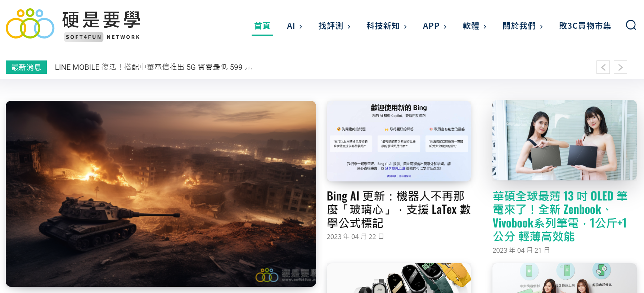Show next news ticker item
Image resolution: width=644 pixels, height=293 pixels.
(x=620, y=67)
